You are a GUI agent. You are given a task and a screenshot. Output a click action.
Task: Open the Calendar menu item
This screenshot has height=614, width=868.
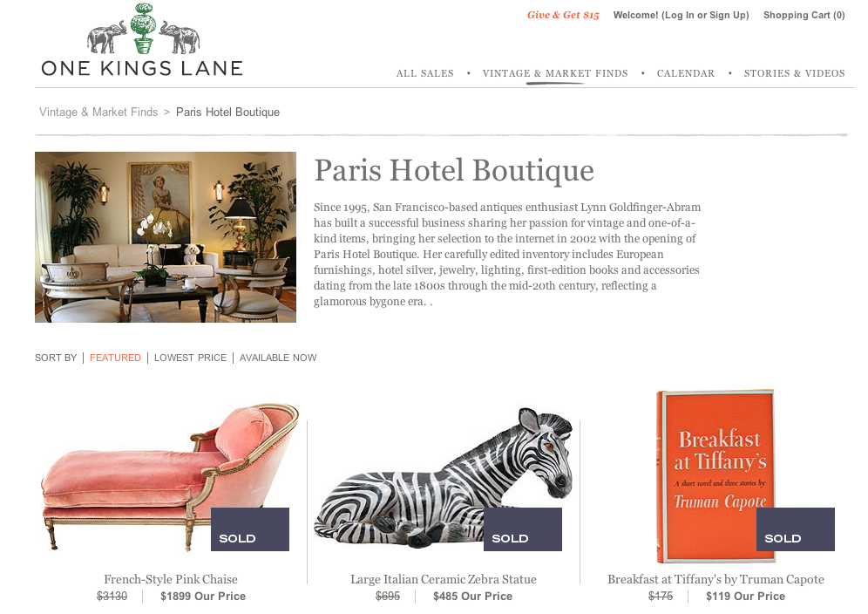click(685, 73)
